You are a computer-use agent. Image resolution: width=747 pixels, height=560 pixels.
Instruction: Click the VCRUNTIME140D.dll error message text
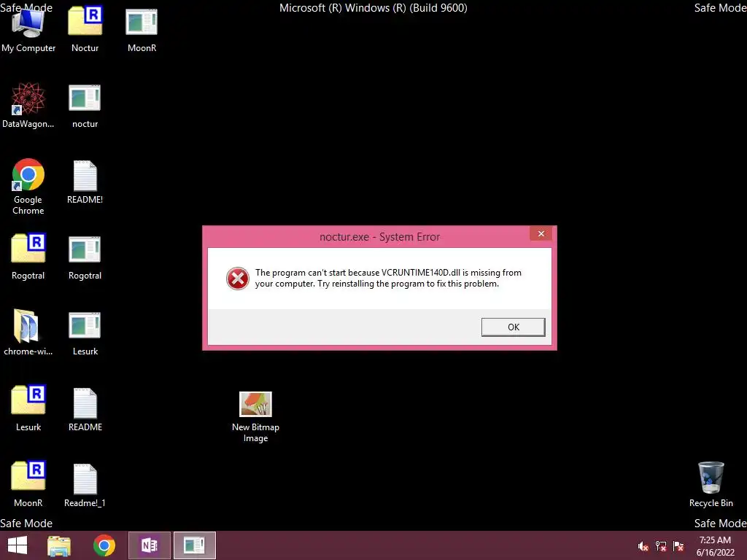click(x=388, y=278)
